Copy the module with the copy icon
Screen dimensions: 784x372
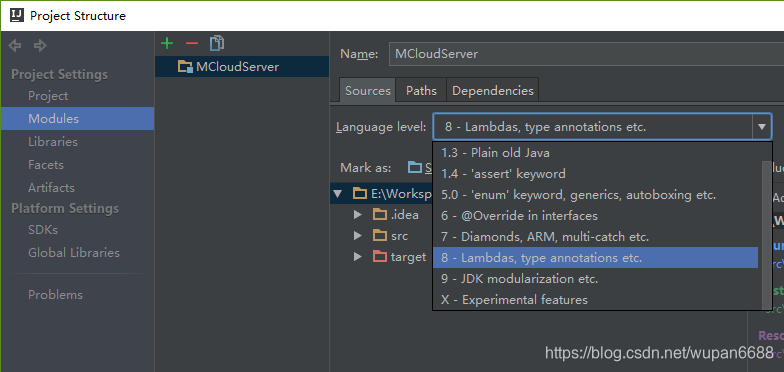(x=217, y=43)
